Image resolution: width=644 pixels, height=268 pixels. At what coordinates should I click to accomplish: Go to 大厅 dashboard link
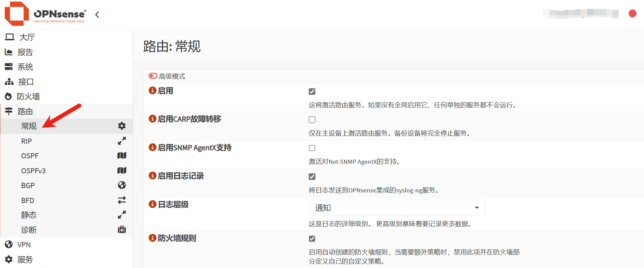tap(27, 37)
